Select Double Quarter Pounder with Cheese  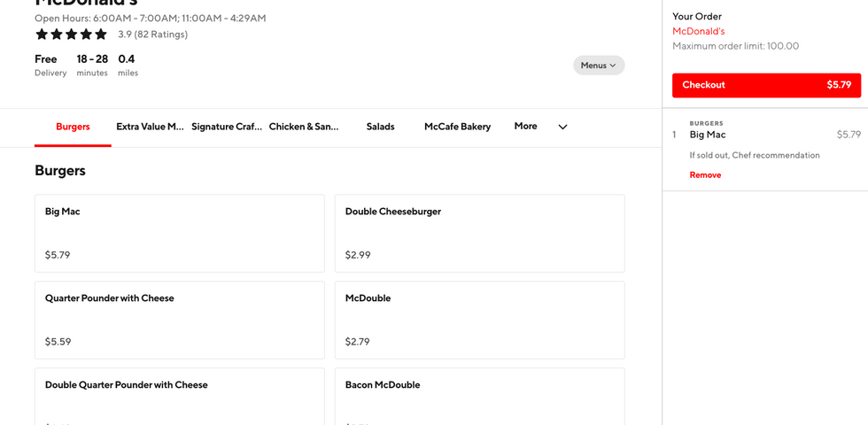pos(179,397)
